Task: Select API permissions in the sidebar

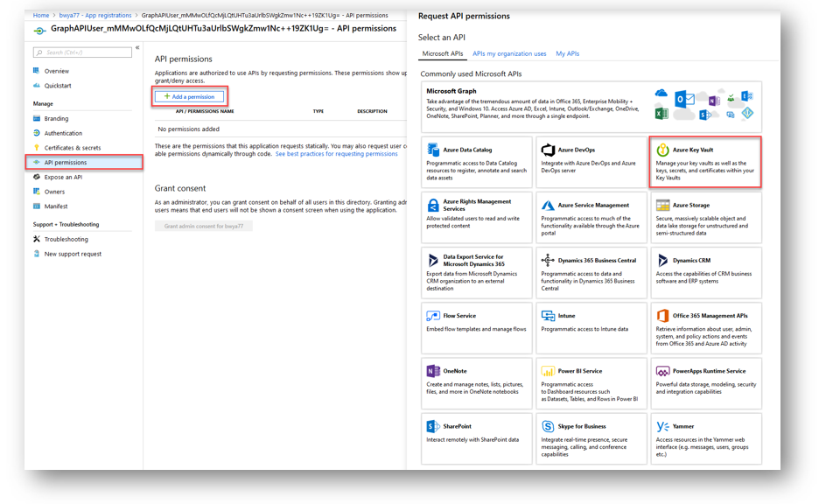Action: pyautogui.click(x=84, y=162)
